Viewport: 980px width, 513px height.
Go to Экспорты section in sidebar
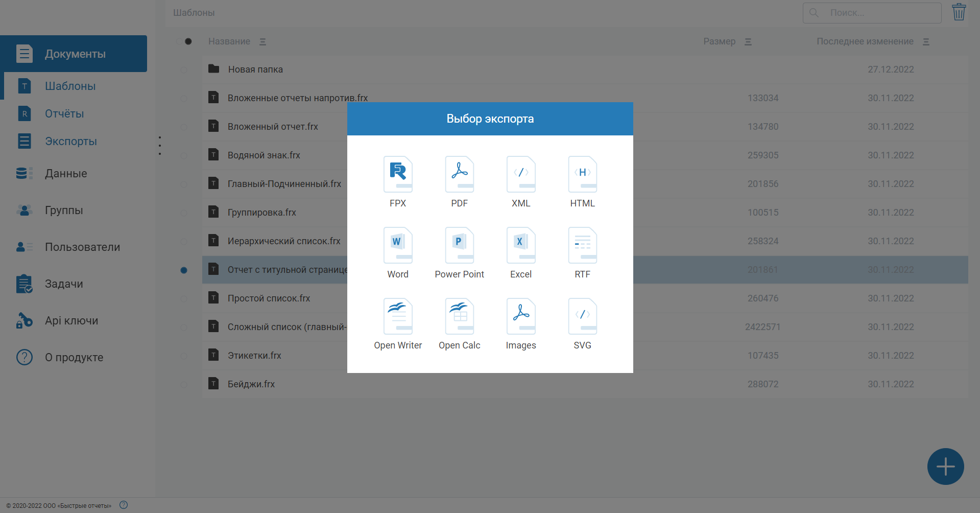(x=70, y=141)
